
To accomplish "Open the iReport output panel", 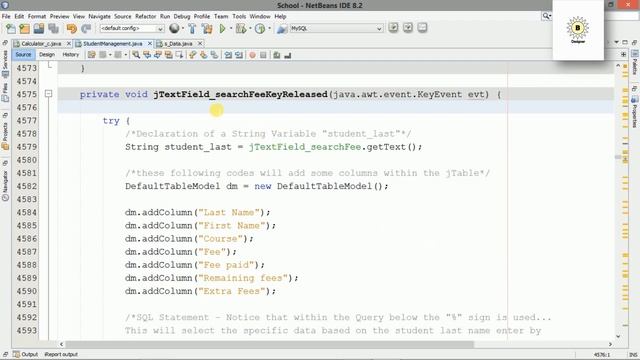I will pyautogui.click(x=61, y=354).
